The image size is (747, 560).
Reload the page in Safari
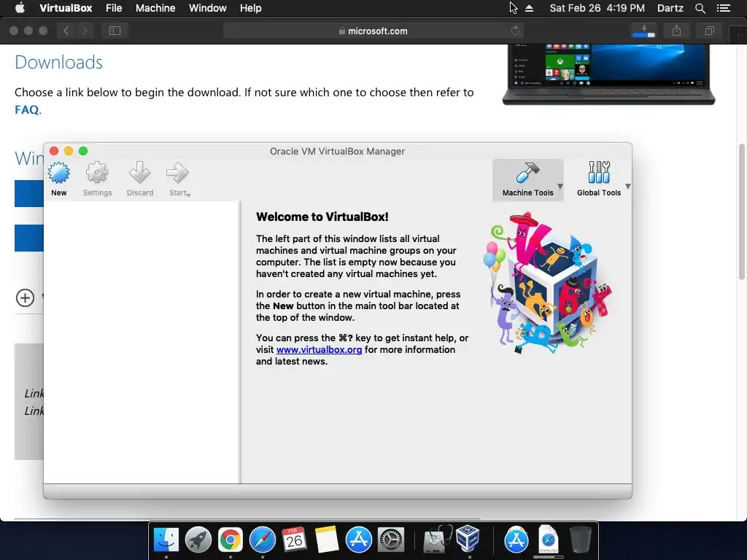coord(515,31)
